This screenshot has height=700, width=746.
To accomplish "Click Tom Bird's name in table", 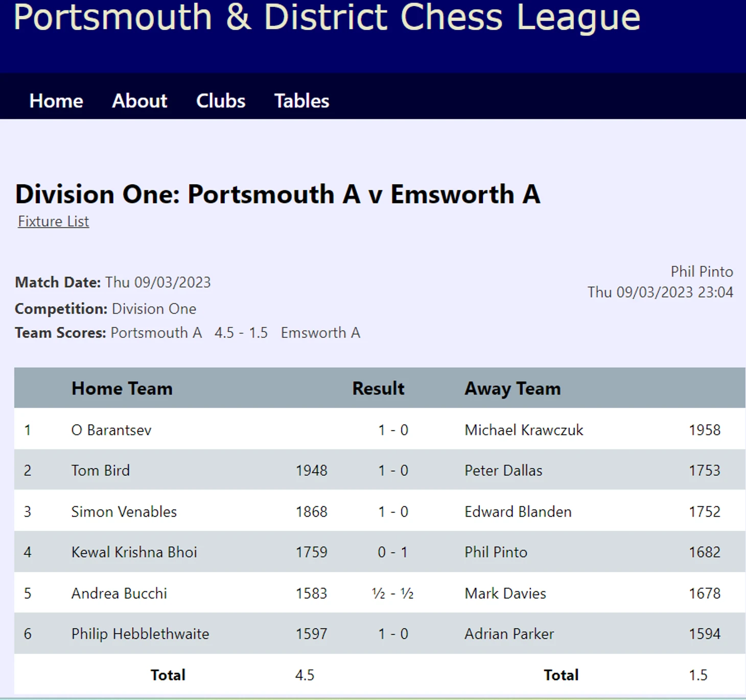I will (100, 470).
